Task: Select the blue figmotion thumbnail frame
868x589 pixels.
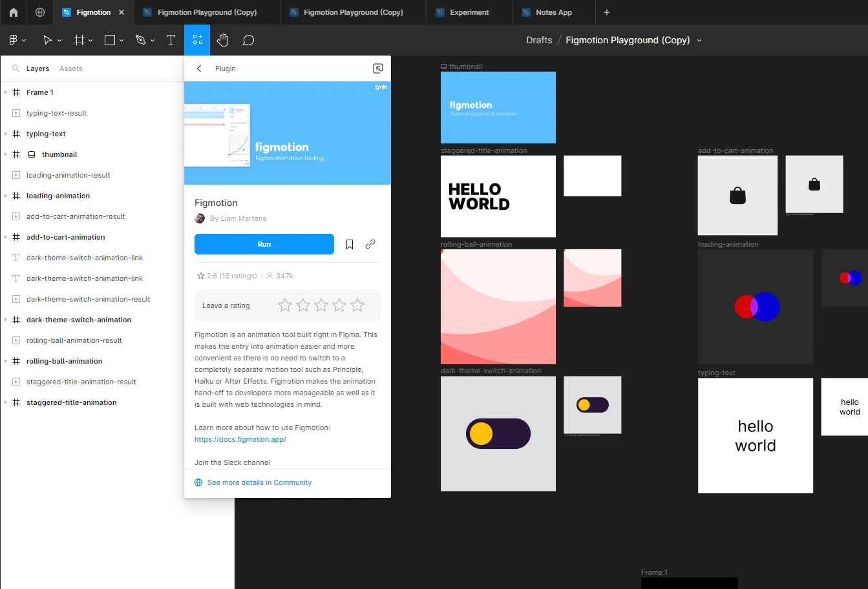Action: point(498,107)
